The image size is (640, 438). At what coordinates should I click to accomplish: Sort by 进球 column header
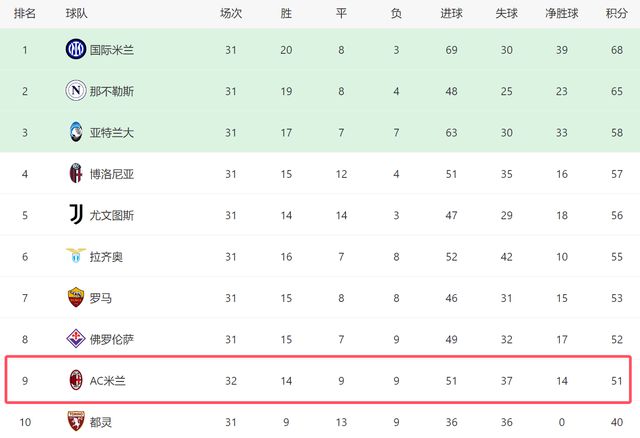click(451, 14)
